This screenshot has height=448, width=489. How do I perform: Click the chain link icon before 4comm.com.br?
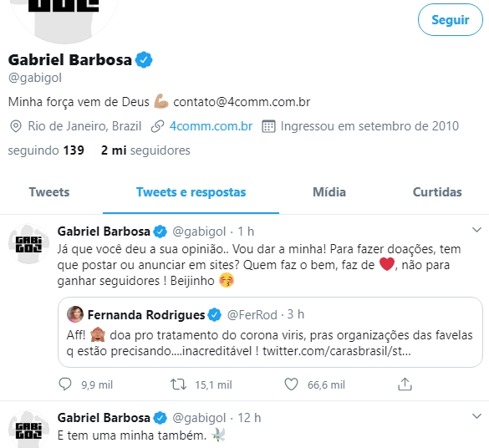(157, 126)
